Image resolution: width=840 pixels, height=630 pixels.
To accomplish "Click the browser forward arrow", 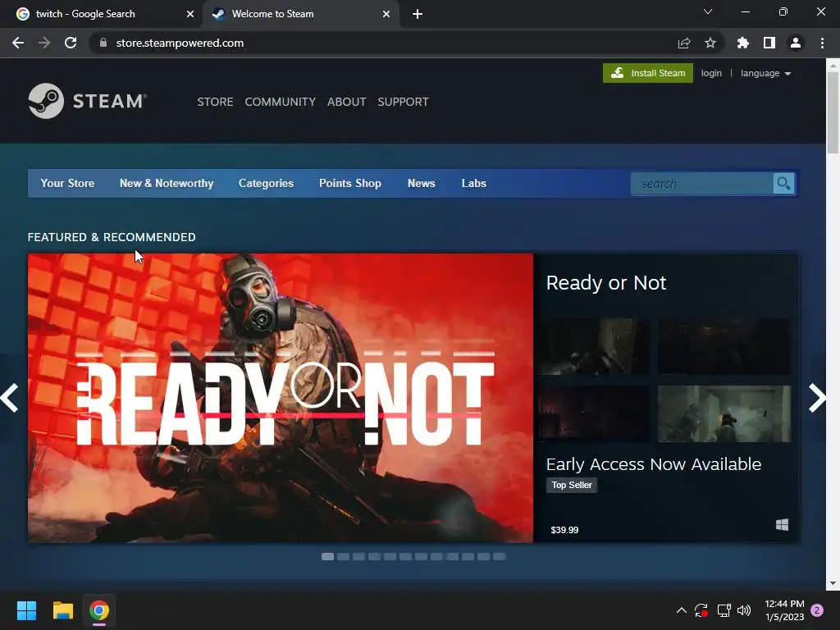I will (x=44, y=43).
